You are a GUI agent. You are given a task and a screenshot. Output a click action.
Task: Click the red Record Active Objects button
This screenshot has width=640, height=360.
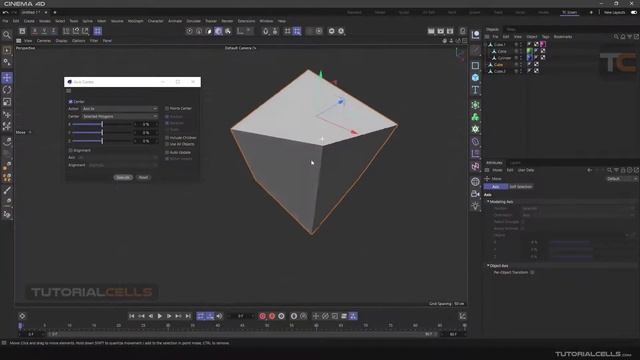(x=262, y=316)
